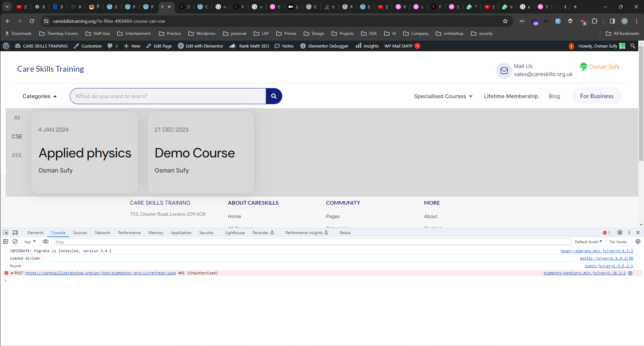644x346 pixels.
Task: Open the Applied physics course card
Action: point(84,152)
